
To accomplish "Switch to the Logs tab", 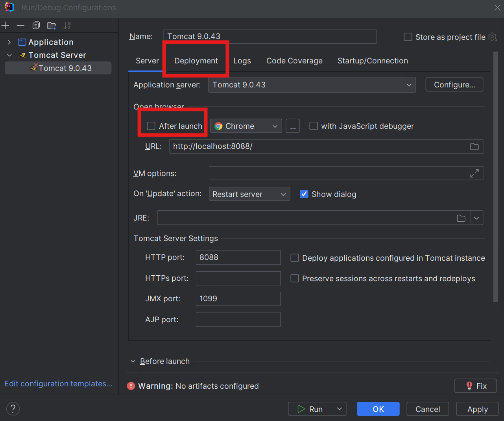I will pos(242,61).
